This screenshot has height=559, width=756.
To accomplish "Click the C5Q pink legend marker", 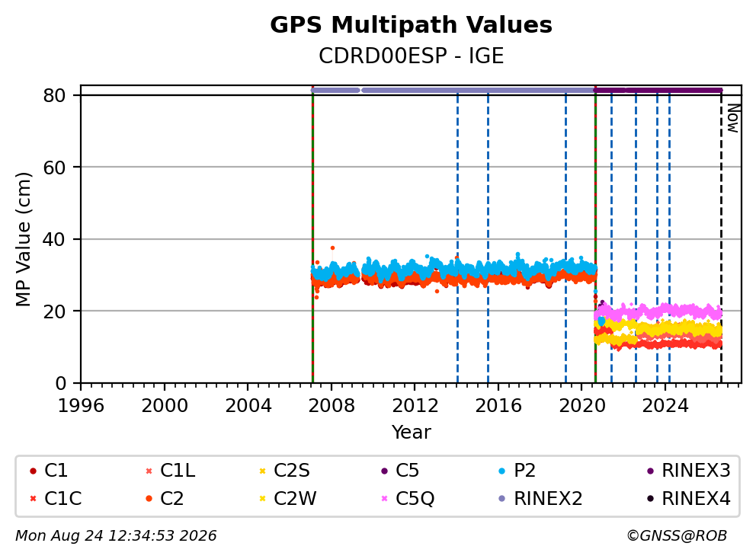I will pyautogui.click(x=384, y=498).
